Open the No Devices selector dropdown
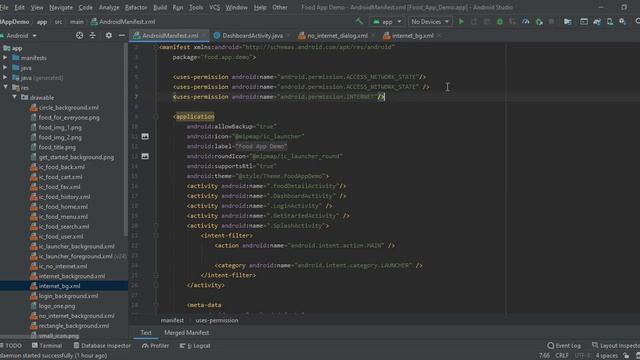 coord(430,22)
